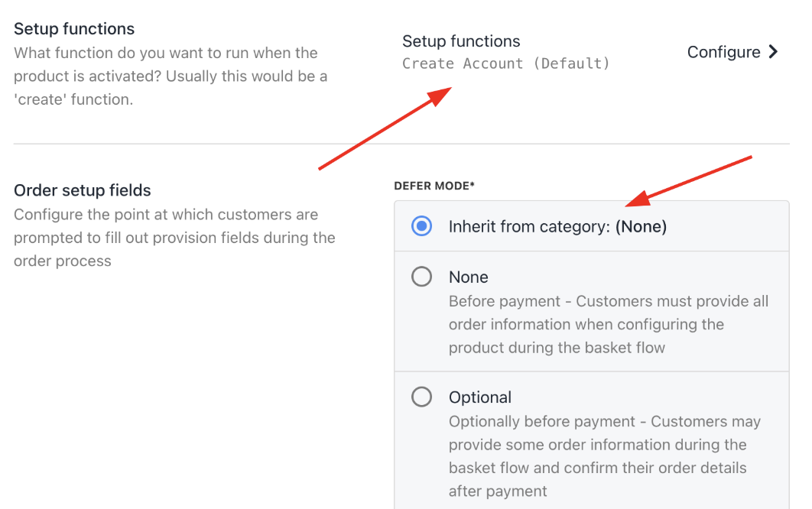Click the "Inherit from category: (None)" label text
This screenshot has width=812, height=509.
pos(557,226)
